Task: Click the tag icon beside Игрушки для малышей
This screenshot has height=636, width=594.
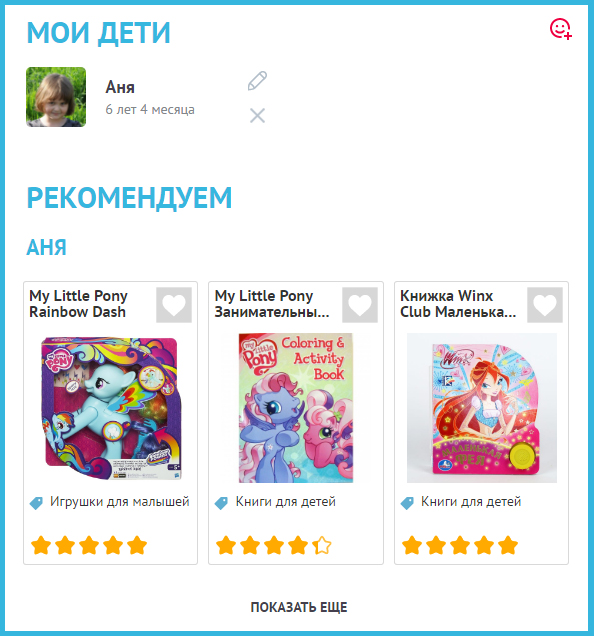Action: tap(36, 503)
